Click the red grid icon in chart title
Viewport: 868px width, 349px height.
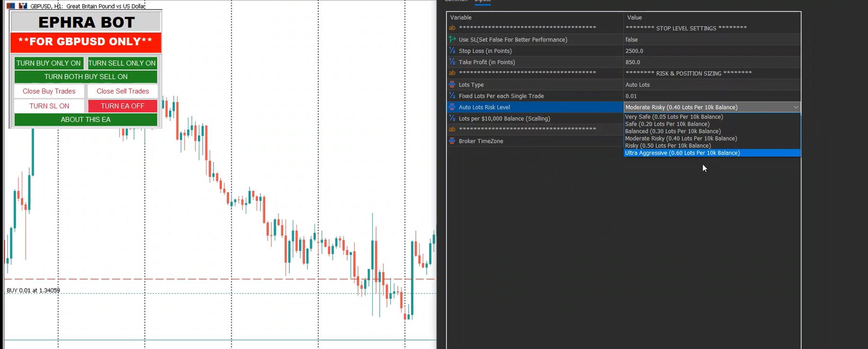pos(10,6)
